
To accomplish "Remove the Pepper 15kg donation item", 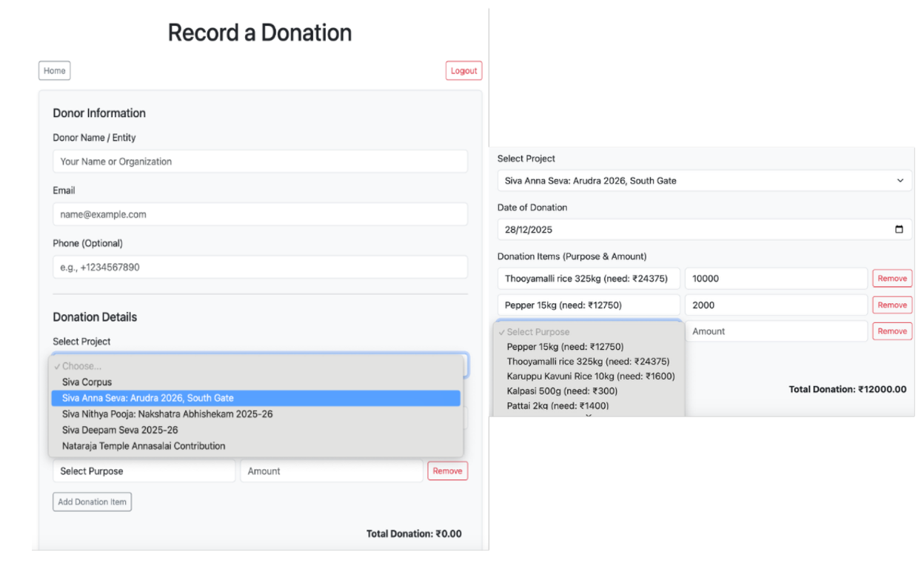I will 891,305.
